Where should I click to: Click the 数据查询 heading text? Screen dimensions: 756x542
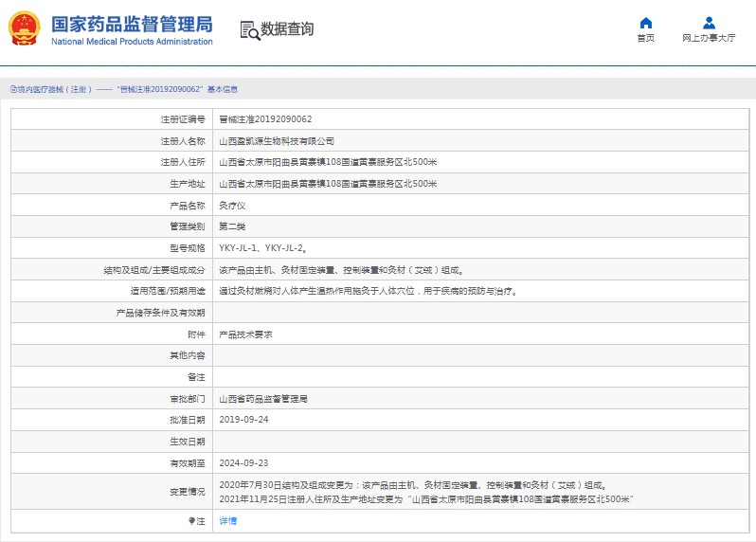coord(287,29)
